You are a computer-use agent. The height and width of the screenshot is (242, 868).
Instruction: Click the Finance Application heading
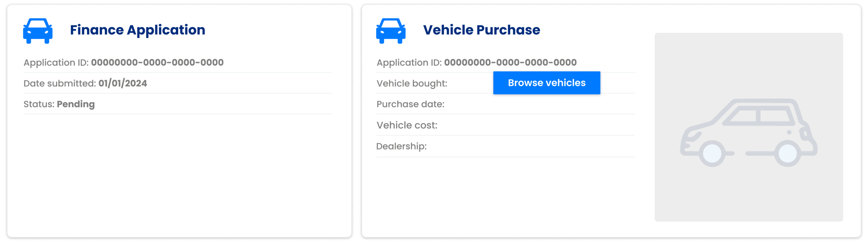pos(137,30)
